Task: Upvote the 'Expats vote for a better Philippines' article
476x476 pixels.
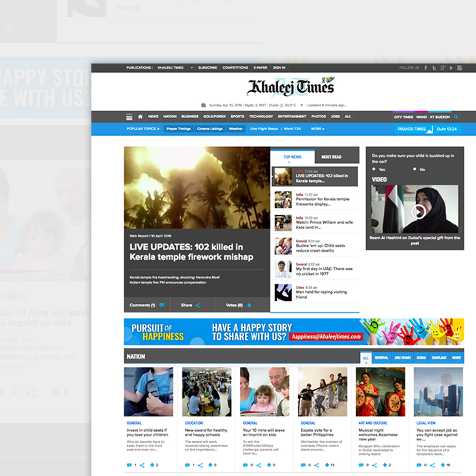Action: [x=327, y=465]
